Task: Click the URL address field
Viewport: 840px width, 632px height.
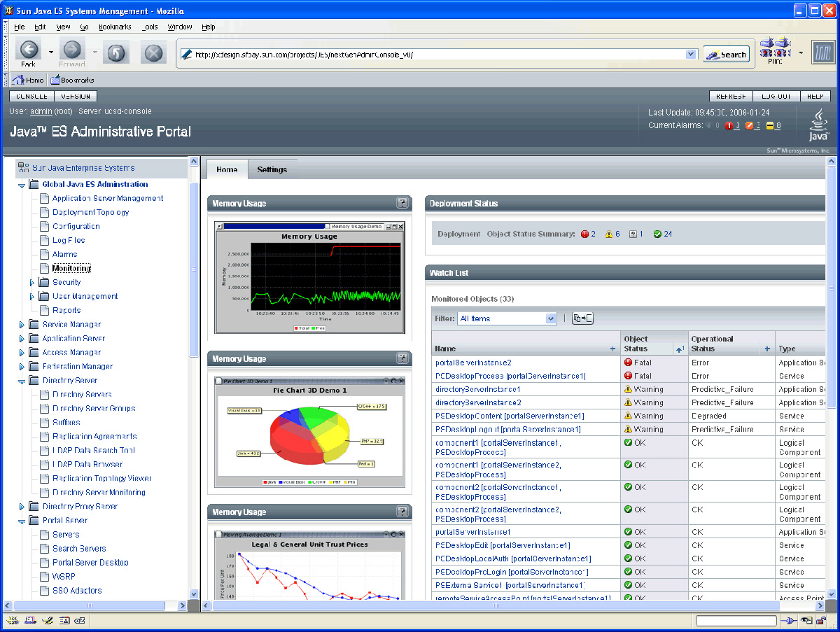Action: tap(438, 55)
